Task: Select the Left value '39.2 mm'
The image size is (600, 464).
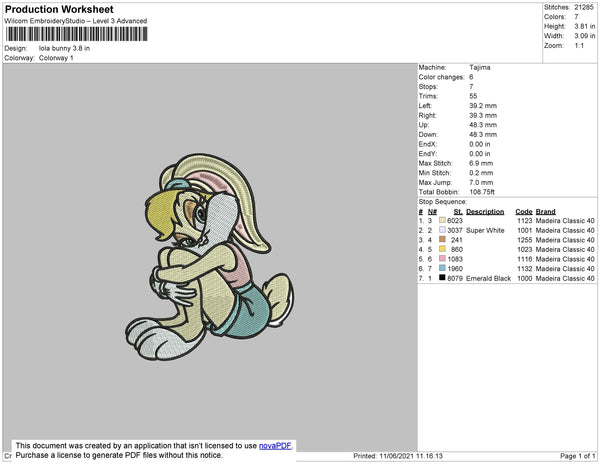Action: click(483, 106)
